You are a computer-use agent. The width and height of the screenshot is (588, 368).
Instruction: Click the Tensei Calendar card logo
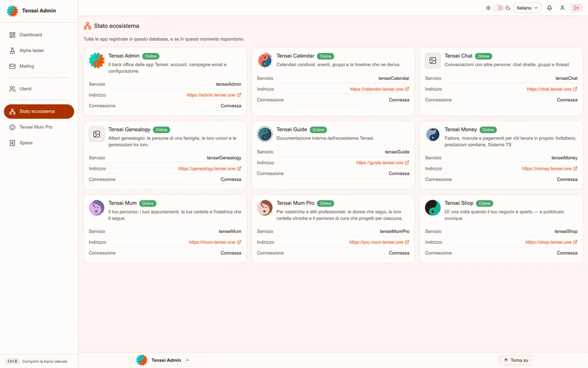click(265, 60)
